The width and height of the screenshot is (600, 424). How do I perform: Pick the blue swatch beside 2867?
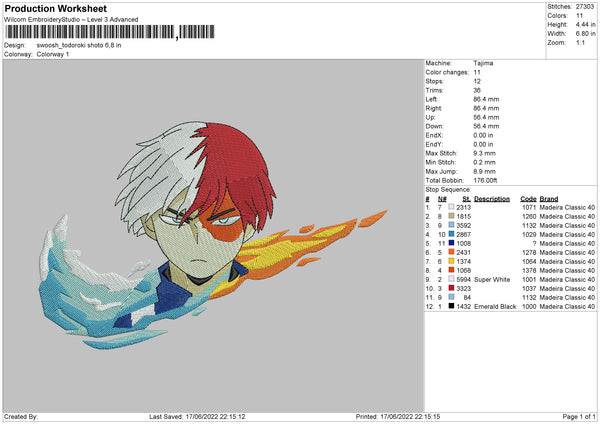pos(451,234)
